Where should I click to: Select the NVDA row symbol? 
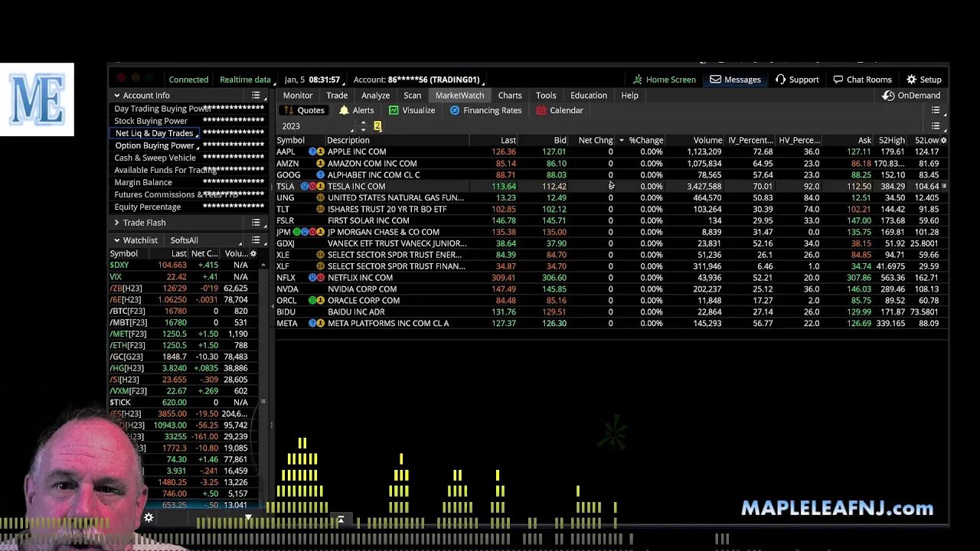tap(287, 289)
